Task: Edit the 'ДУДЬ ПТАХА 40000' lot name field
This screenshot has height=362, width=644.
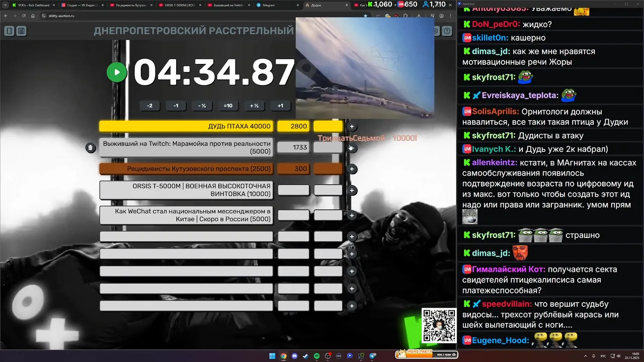Action: (186, 127)
